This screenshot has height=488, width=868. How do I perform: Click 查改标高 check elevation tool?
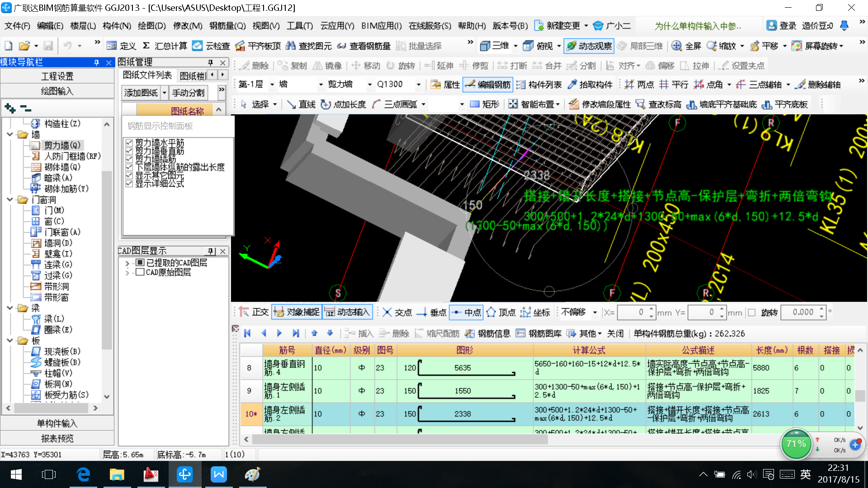[658, 104]
